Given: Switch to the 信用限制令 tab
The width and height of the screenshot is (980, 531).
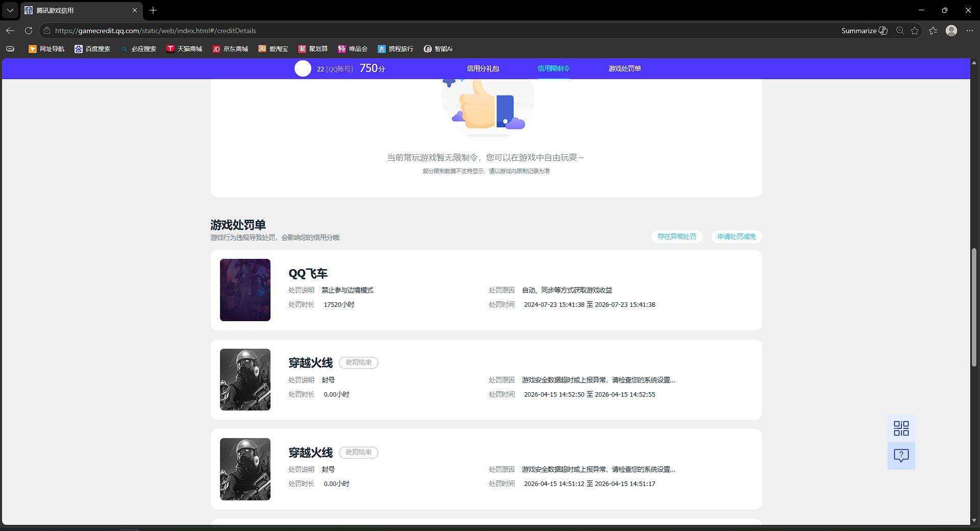Looking at the screenshot, I should (x=554, y=68).
